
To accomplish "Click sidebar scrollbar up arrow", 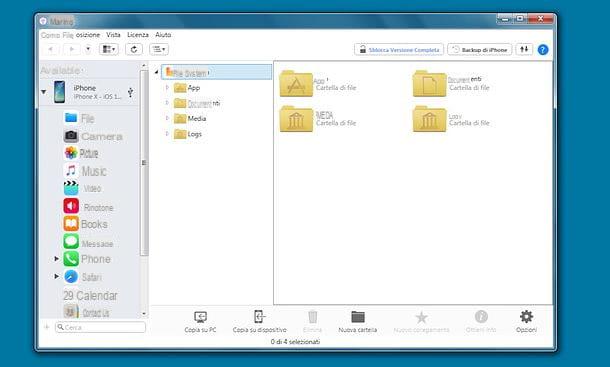I will (x=144, y=65).
